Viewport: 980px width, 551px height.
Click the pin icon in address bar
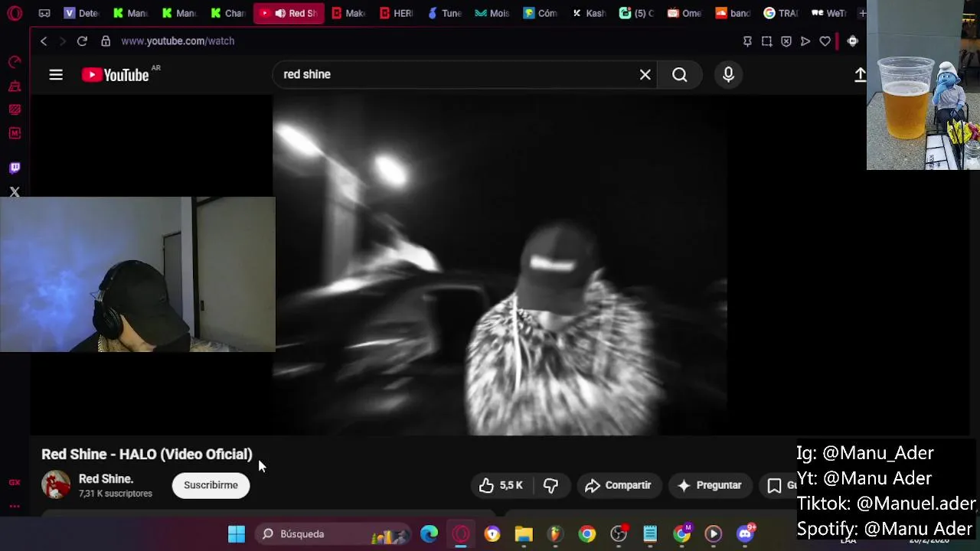coord(747,41)
